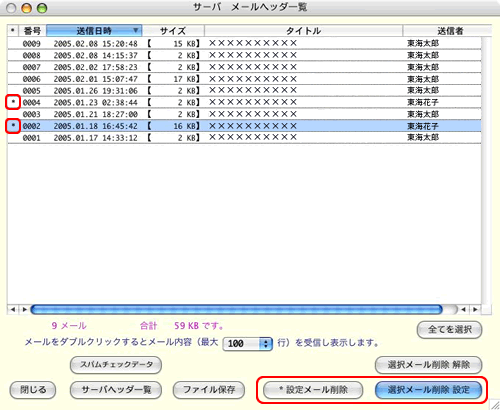The width and height of the screenshot is (500, 410).
Task: Click the 選択メール削除 解除 button
Action: [x=428, y=365]
